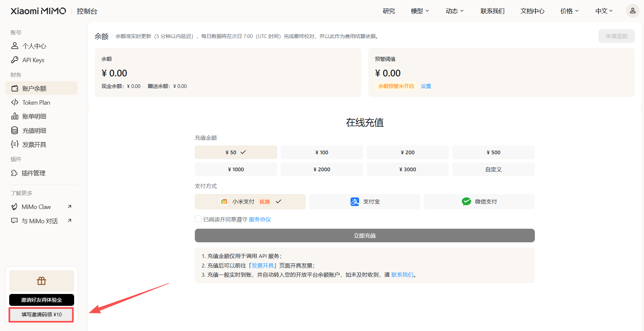The image size is (644, 331).
Task: Open the 设置 link for balance alert
Action: (426, 86)
